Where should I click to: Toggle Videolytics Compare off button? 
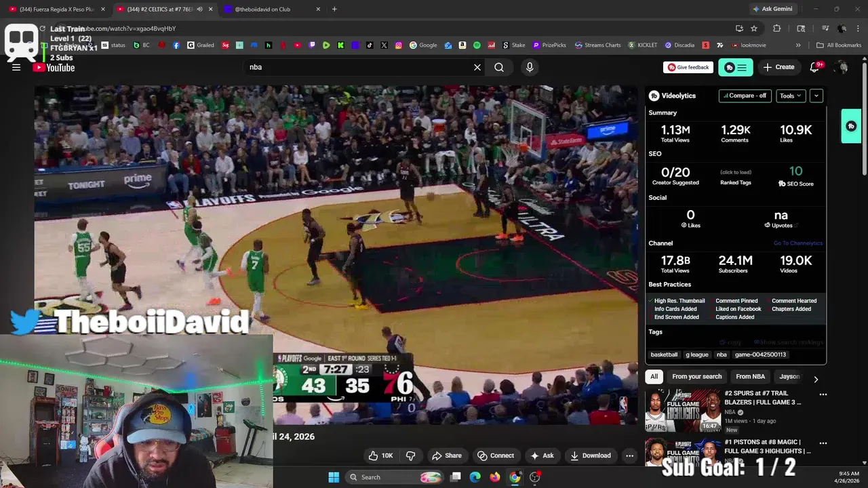point(745,96)
